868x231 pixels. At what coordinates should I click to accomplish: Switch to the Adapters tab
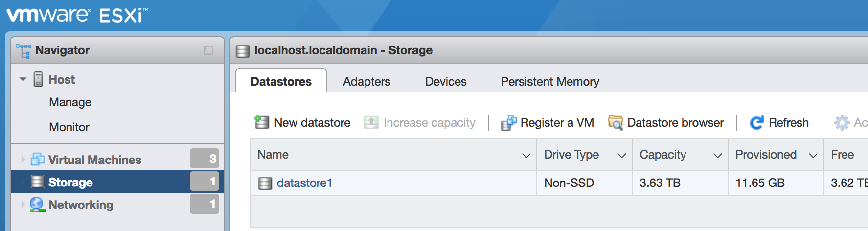(366, 82)
